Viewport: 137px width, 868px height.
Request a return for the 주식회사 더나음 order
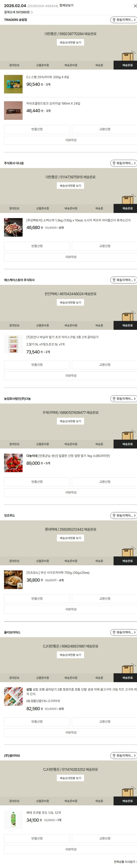37,246
